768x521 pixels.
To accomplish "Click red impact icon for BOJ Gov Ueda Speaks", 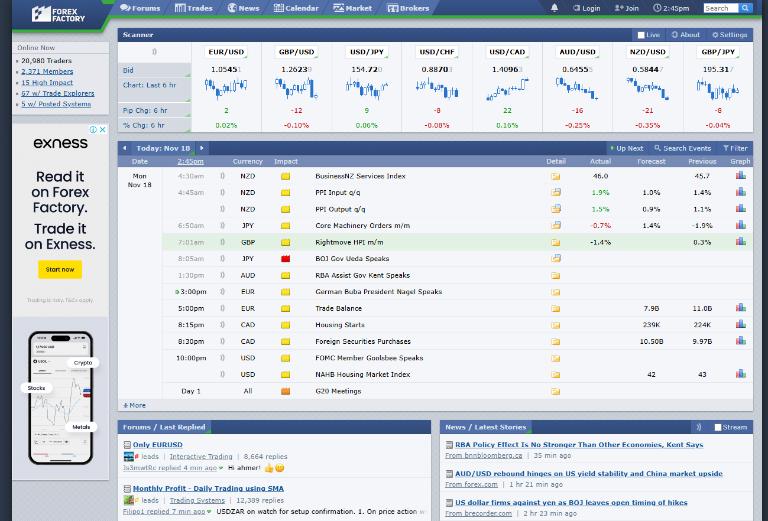I will (x=285, y=259).
